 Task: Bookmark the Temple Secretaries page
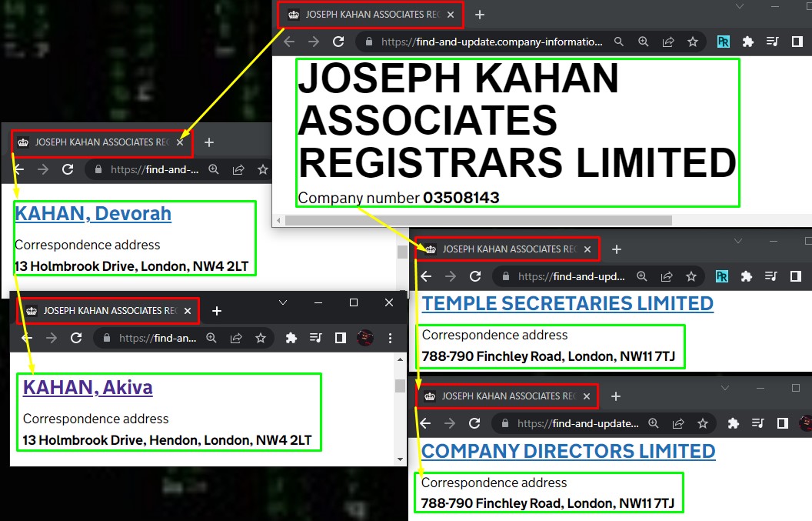[x=691, y=276]
